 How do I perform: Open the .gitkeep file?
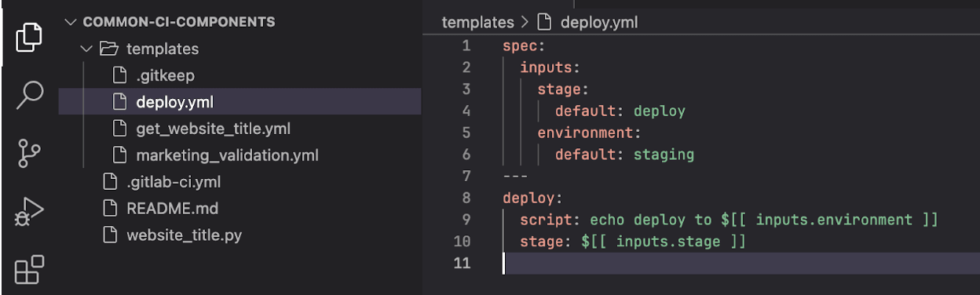pos(165,76)
